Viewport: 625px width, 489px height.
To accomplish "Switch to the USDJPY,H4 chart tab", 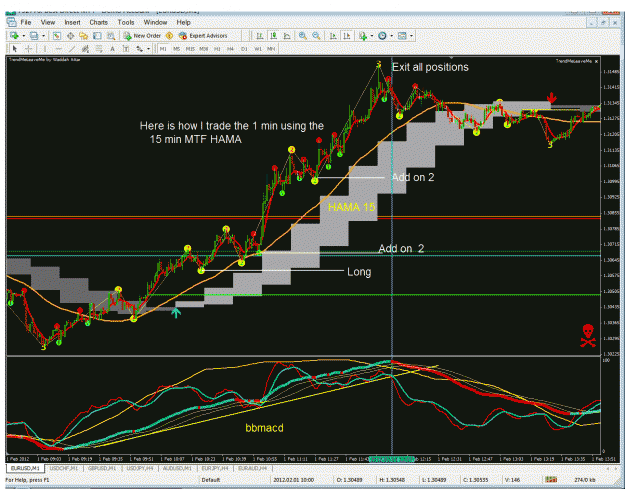I will (x=140, y=468).
